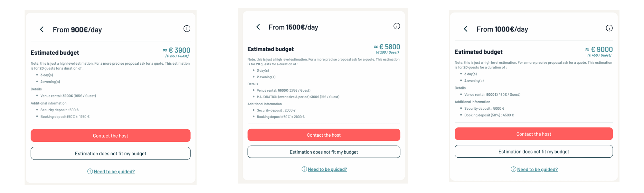
Task: Open info icon on the 900€/day card
Action: tap(187, 29)
